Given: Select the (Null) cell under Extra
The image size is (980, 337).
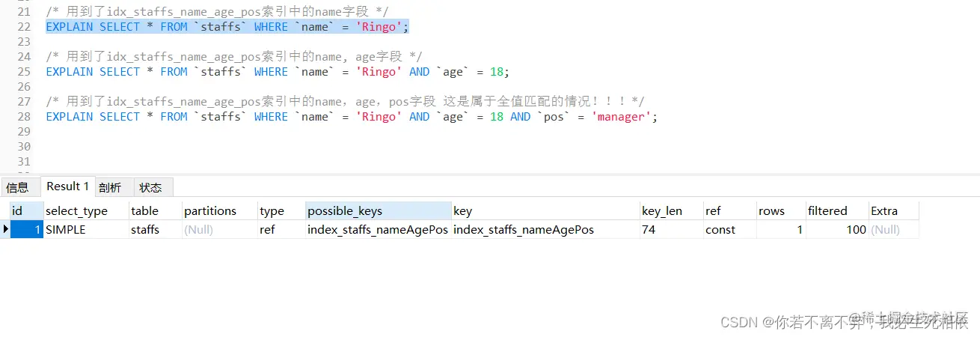Looking at the screenshot, I should pos(893,230).
